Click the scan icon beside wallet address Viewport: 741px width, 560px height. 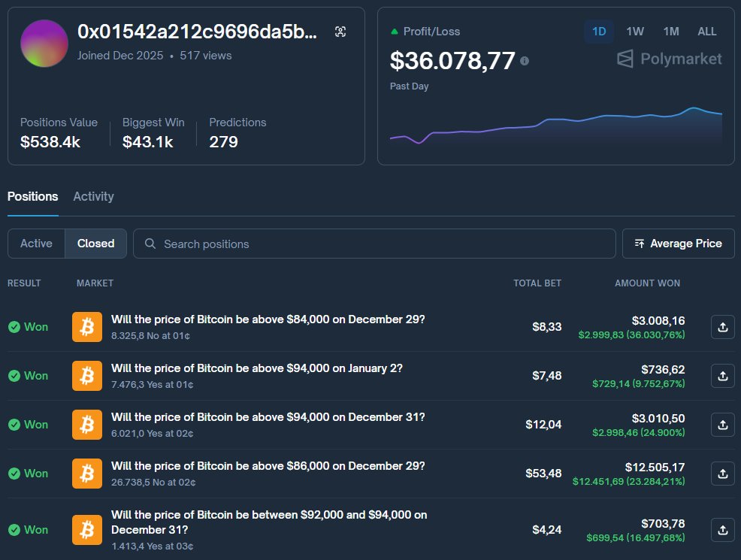(340, 32)
